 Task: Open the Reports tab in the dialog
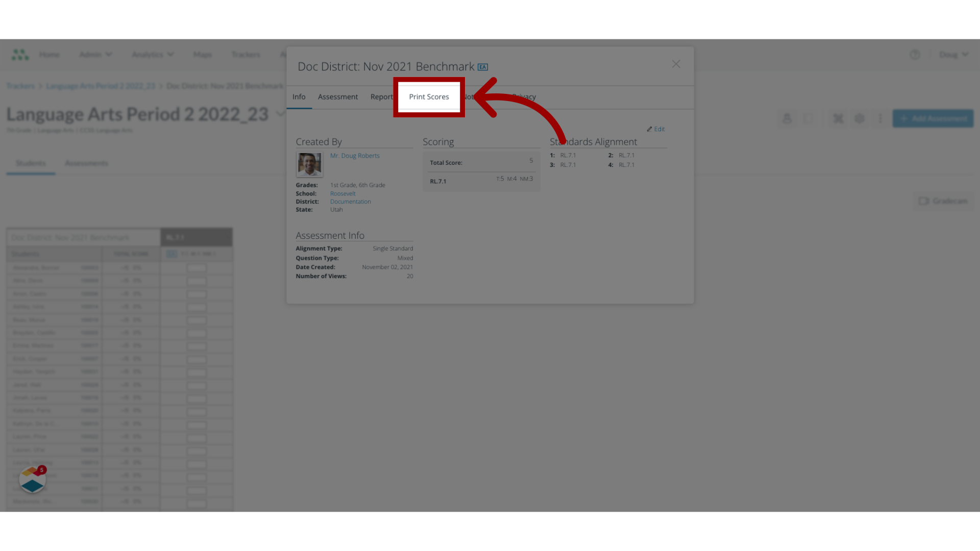click(x=382, y=97)
